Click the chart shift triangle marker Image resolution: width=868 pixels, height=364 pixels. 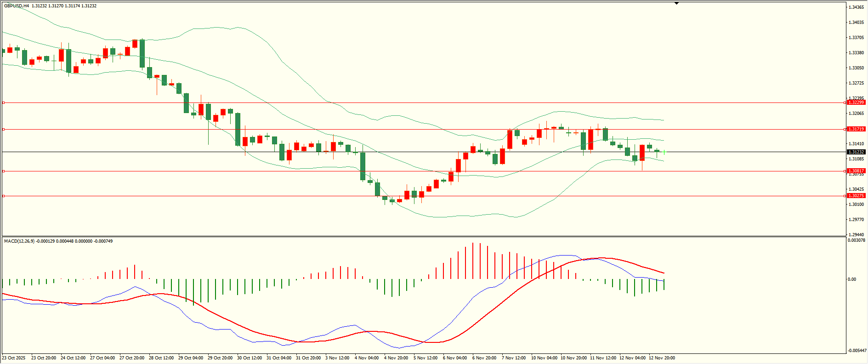676,3
